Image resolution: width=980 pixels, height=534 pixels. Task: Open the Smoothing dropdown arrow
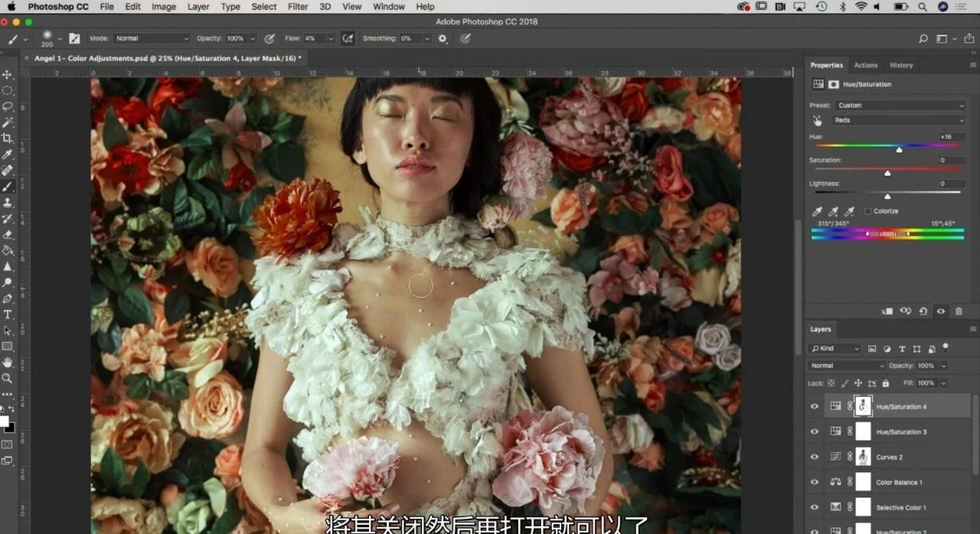[426, 38]
